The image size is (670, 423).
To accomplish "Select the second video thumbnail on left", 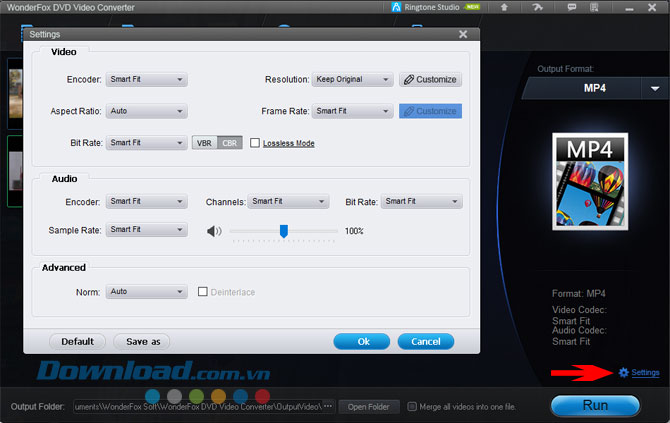I will (x=15, y=171).
